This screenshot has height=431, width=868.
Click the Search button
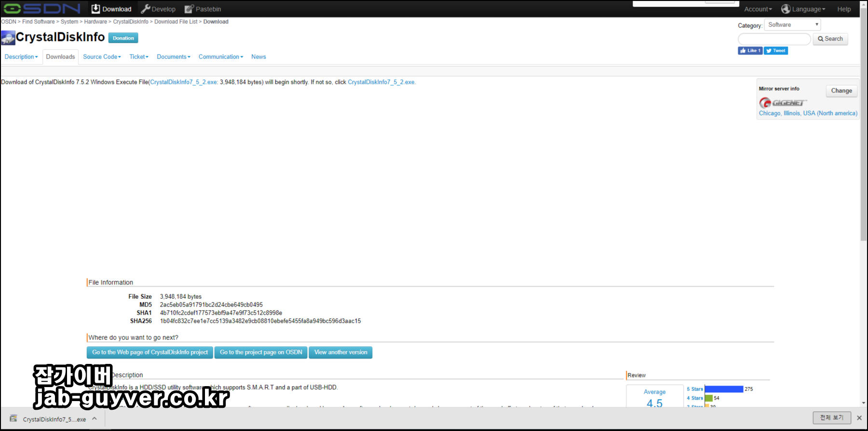coord(830,39)
